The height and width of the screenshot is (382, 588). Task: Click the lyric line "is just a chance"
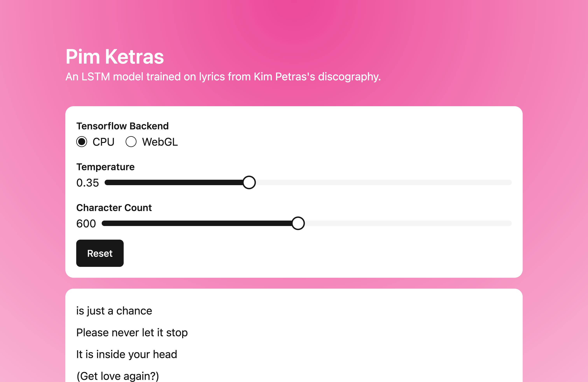114,311
